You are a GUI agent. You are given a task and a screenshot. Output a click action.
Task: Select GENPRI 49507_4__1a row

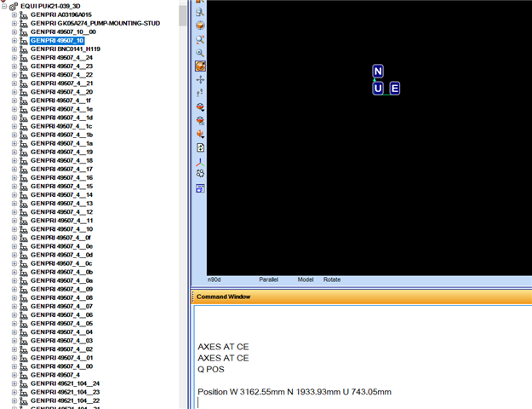click(x=61, y=143)
